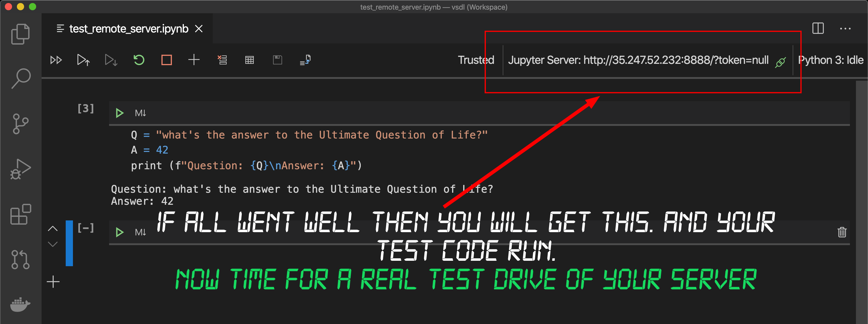Click on the A = 42 line

pyautogui.click(x=149, y=150)
